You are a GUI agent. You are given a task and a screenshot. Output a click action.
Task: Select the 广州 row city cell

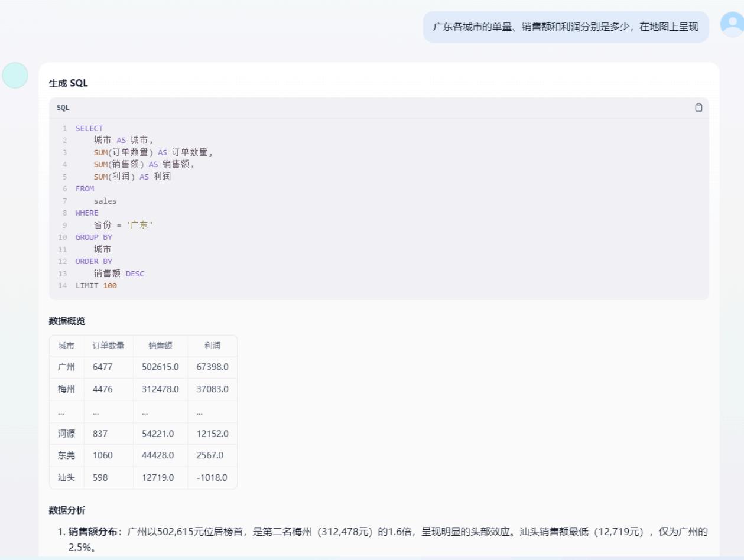66,367
